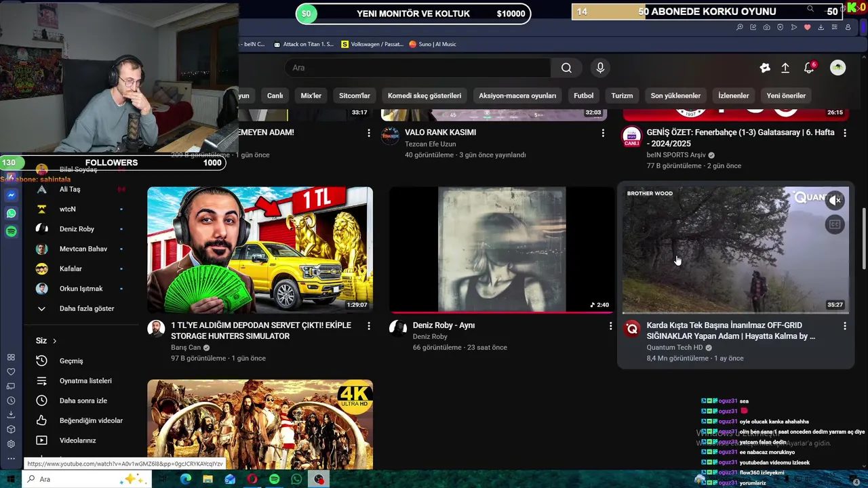Select Komedi skeç gösterileri filter chip
Screen dimensions: 868x488
425,96
